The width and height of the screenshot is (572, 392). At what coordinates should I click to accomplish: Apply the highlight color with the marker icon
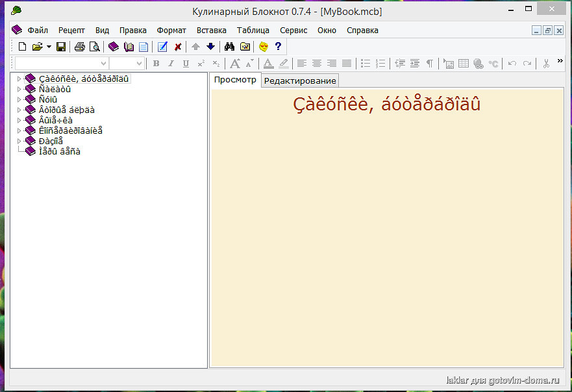284,64
